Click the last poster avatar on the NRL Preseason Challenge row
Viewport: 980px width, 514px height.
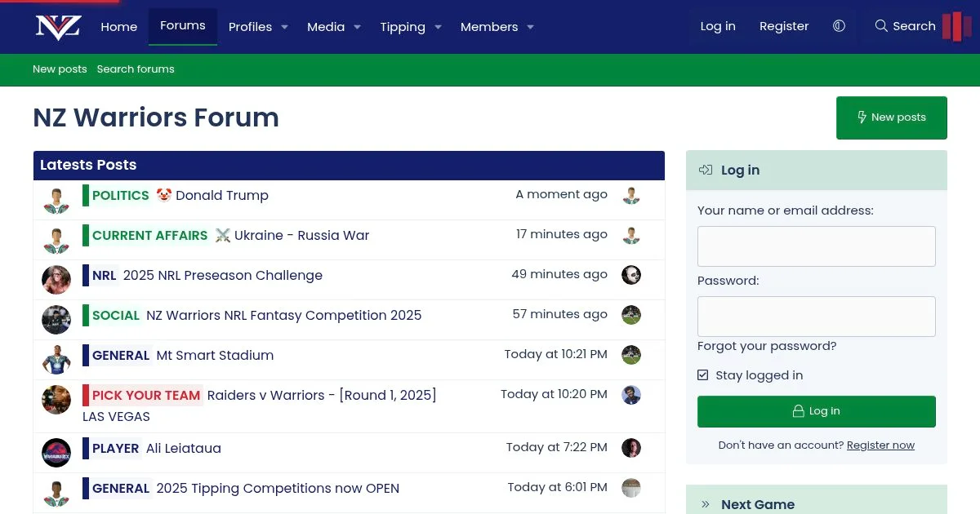click(x=630, y=275)
